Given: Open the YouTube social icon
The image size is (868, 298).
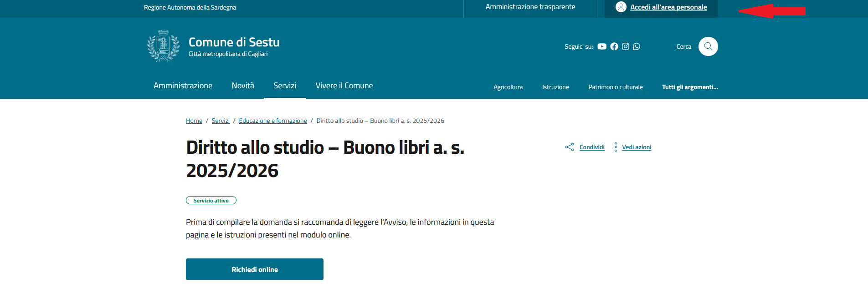Looking at the screenshot, I should (602, 46).
